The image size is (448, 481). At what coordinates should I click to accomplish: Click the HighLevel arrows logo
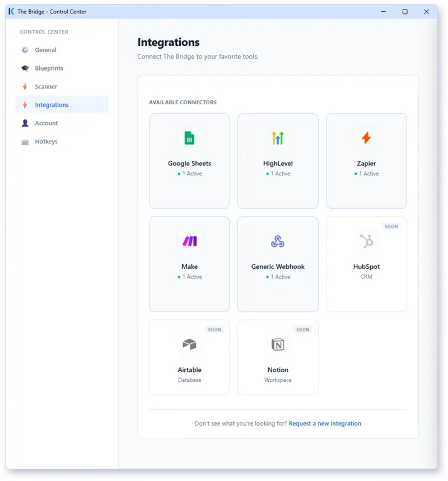(278, 138)
